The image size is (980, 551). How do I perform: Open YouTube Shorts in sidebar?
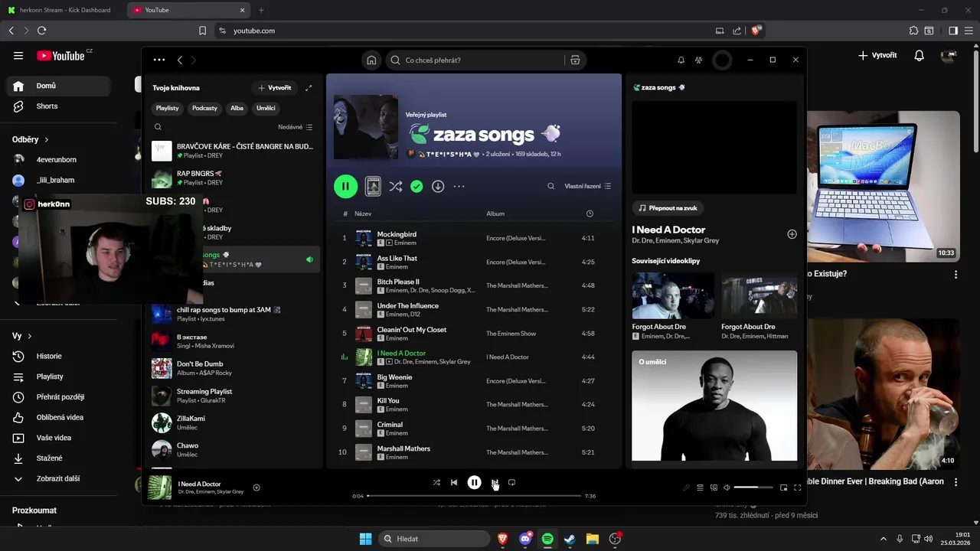click(58, 106)
